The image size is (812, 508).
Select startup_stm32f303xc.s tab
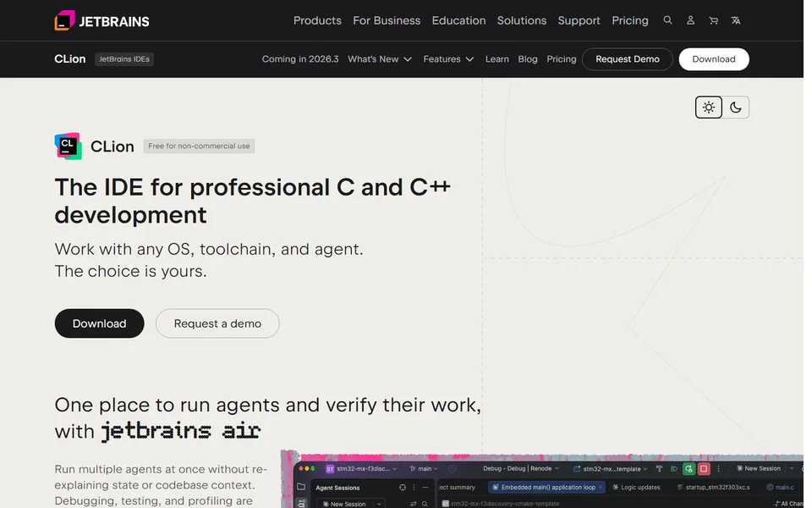(713, 488)
